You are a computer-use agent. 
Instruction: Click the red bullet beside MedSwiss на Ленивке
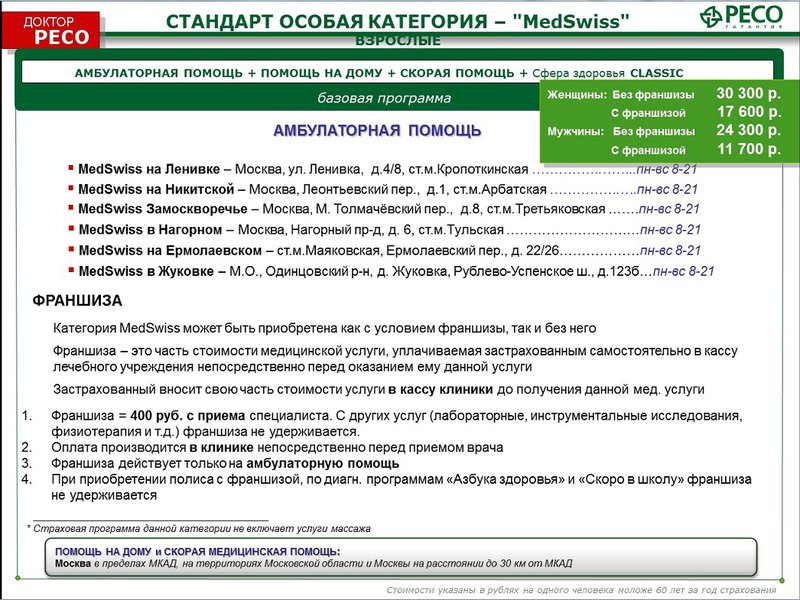pos(71,167)
